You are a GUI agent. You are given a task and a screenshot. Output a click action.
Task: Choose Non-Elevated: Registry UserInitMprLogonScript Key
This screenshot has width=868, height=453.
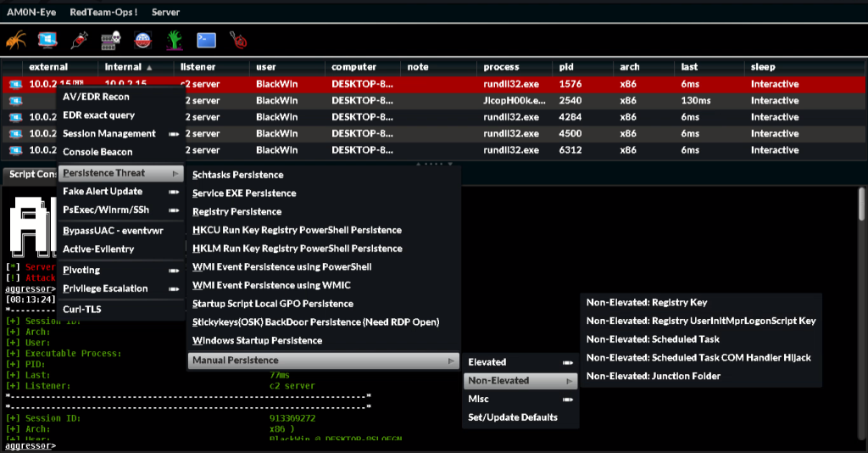[x=701, y=322]
